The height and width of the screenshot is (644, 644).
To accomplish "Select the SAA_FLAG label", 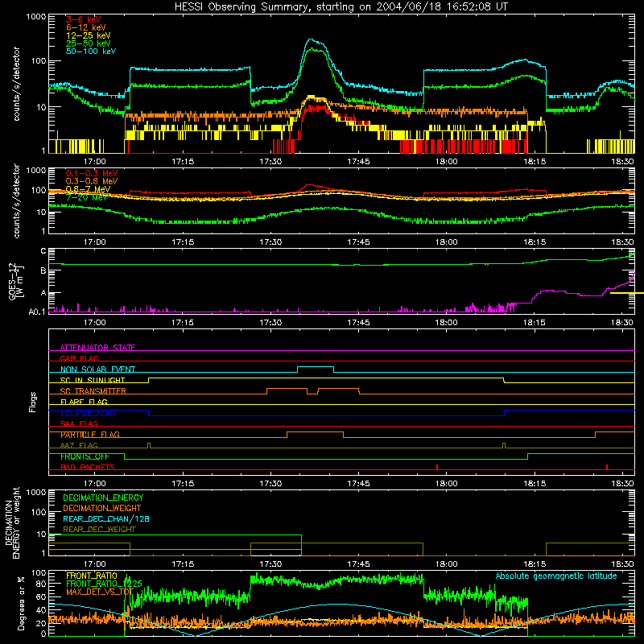I will [x=79, y=423].
